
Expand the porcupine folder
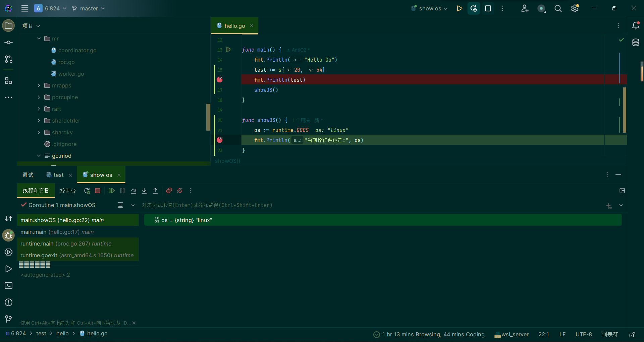(x=39, y=97)
